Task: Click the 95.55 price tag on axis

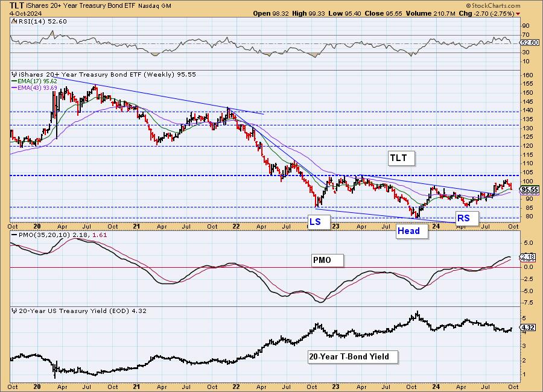Action: (x=530, y=190)
